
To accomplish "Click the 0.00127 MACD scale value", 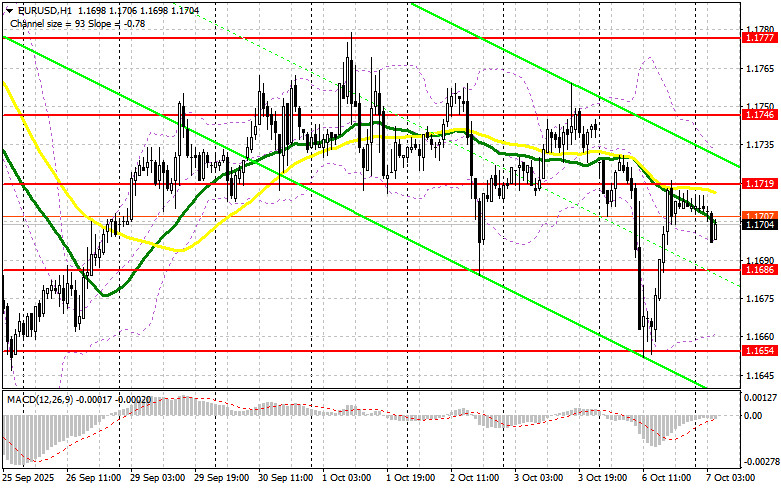I will [x=760, y=398].
